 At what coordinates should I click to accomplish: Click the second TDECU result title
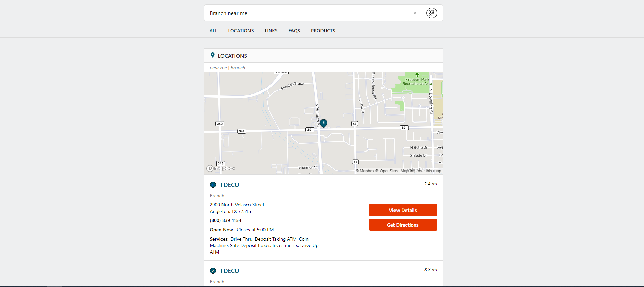pos(229,271)
